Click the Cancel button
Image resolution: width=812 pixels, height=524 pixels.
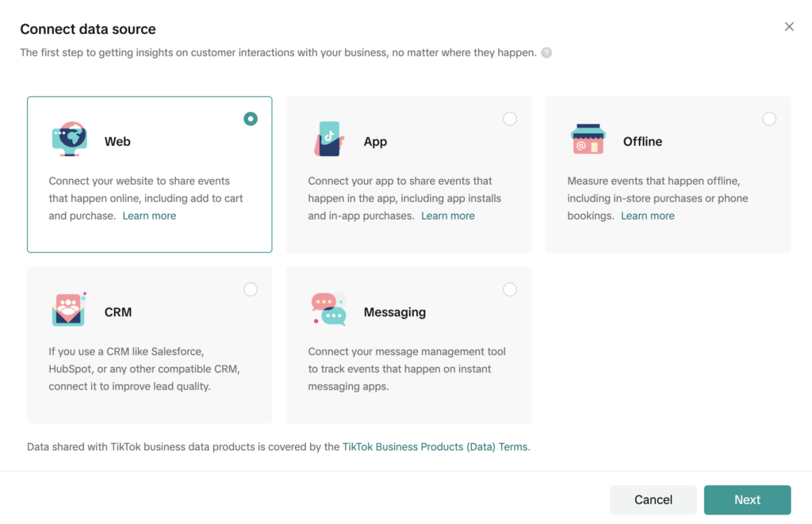click(x=653, y=499)
